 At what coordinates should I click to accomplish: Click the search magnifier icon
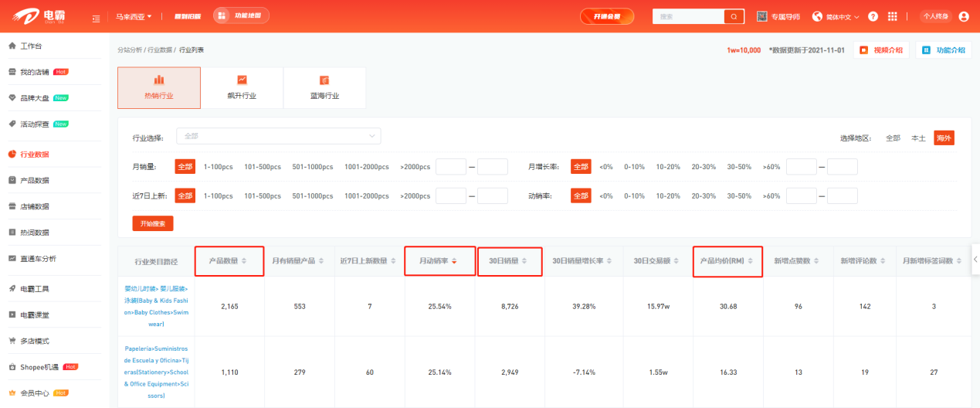(733, 16)
